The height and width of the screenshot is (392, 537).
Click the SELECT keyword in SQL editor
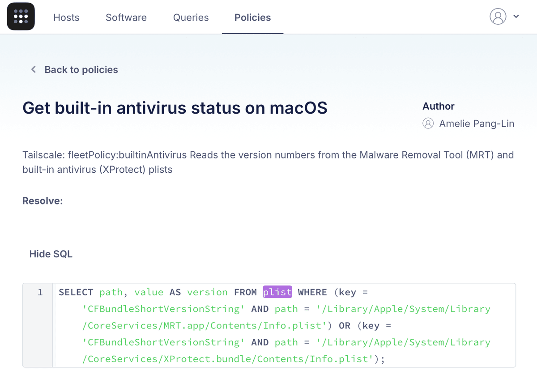pyautogui.click(x=76, y=292)
